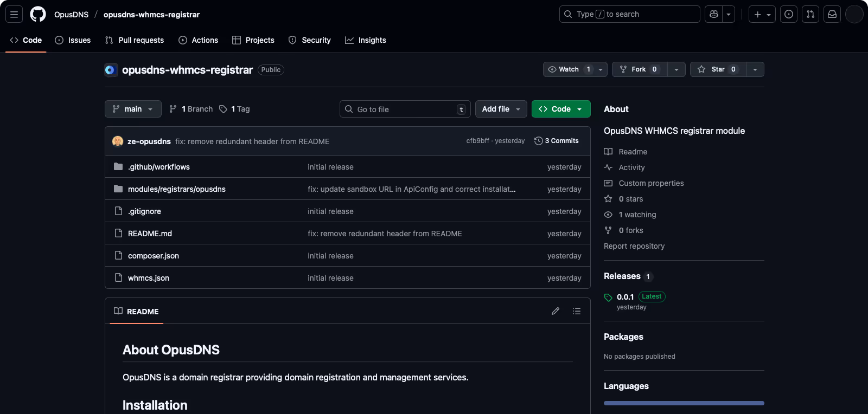Open the modules/registrars/opusdns folder
868x414 pixels.
[x=177, y=189]
